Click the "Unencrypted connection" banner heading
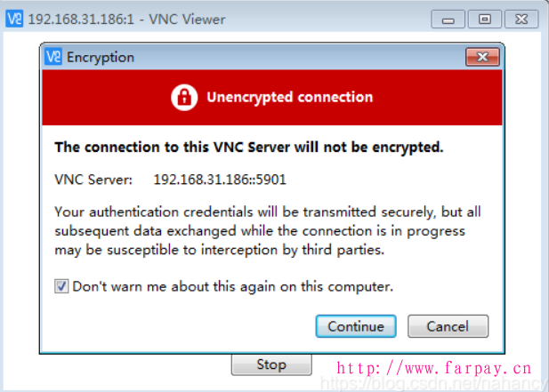The image size is (549, 392). (x=289, y=97)
